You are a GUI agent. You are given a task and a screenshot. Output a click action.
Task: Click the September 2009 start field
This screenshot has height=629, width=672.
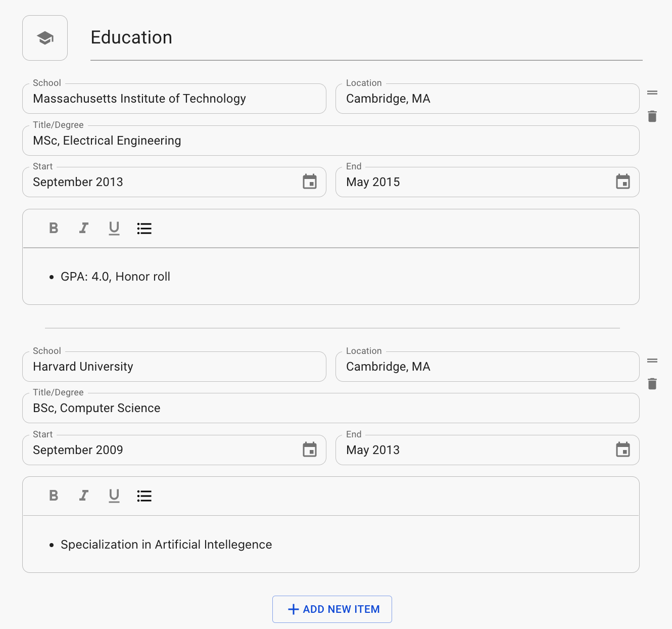(174, 450)
